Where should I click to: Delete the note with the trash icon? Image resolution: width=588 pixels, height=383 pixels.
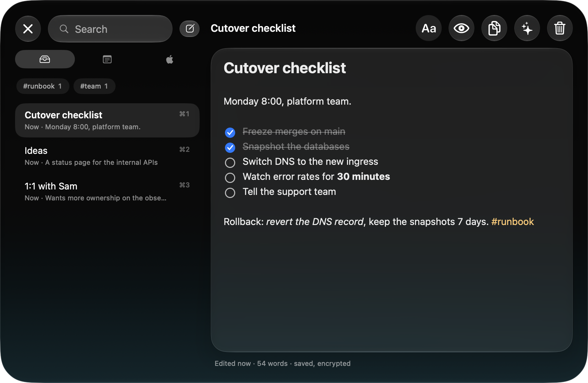[560, 28]
